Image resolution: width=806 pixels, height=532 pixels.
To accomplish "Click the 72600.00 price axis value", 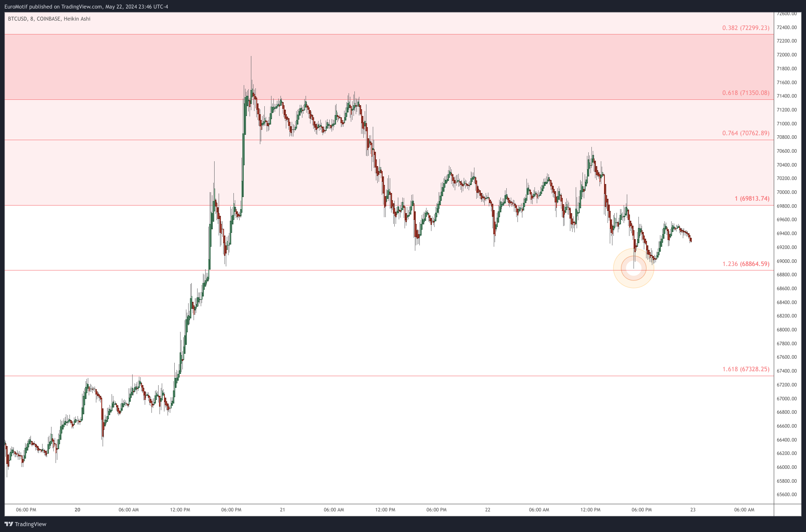I will coord(787,14).
